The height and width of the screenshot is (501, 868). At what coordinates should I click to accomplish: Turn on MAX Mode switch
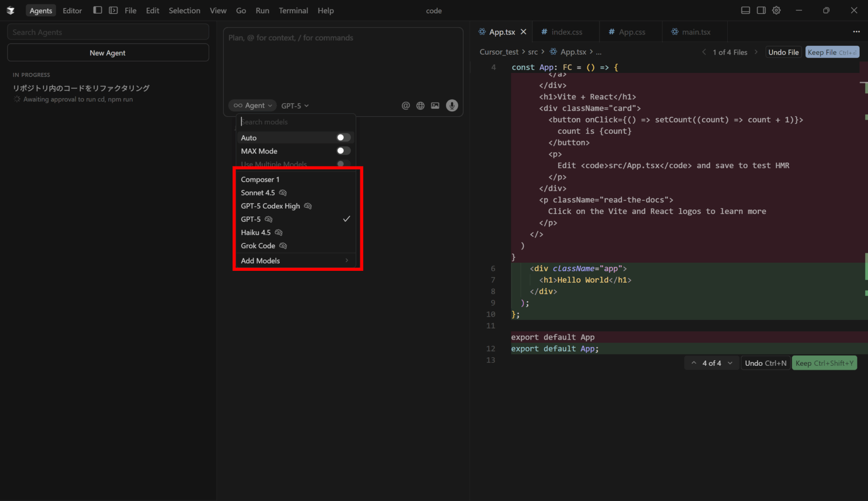point(343,151)
